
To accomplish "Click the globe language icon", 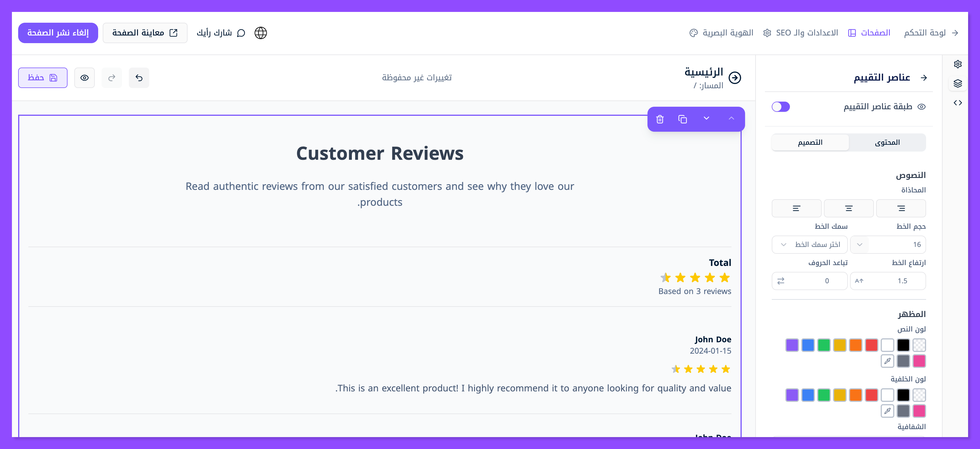I will (260, 33).
